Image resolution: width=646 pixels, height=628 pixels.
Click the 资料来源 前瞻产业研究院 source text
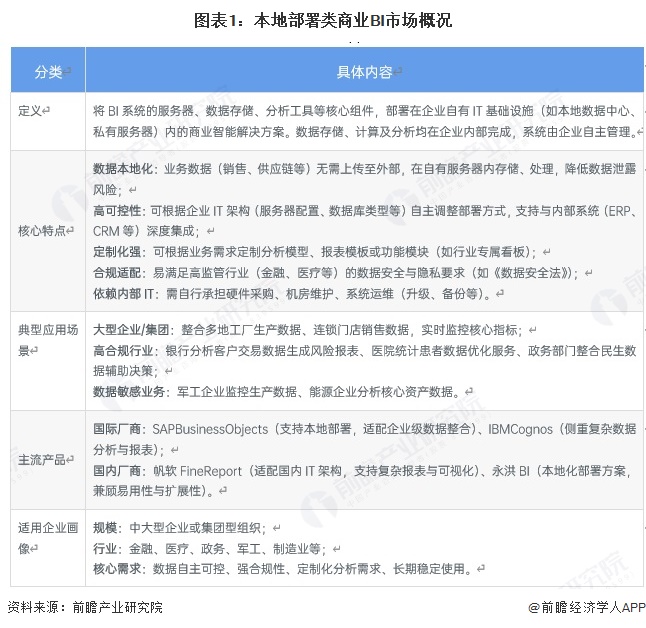84,607
